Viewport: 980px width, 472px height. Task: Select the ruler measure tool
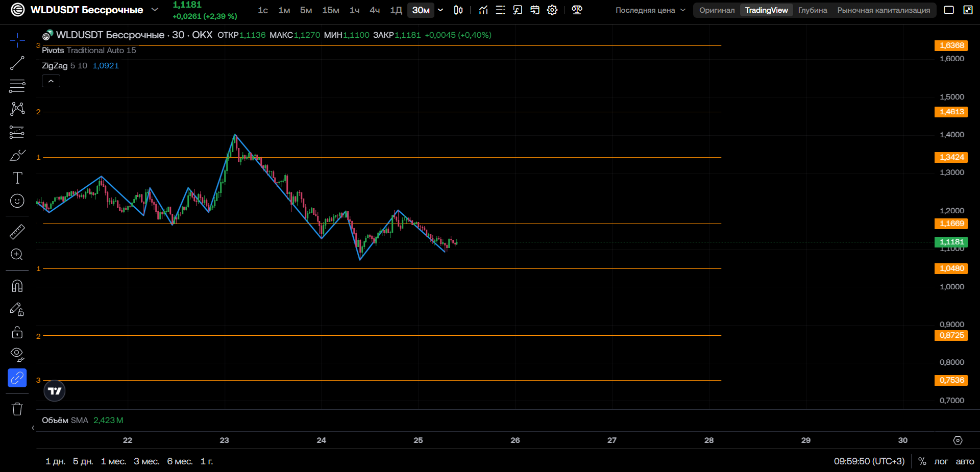(x=17, y=232)
